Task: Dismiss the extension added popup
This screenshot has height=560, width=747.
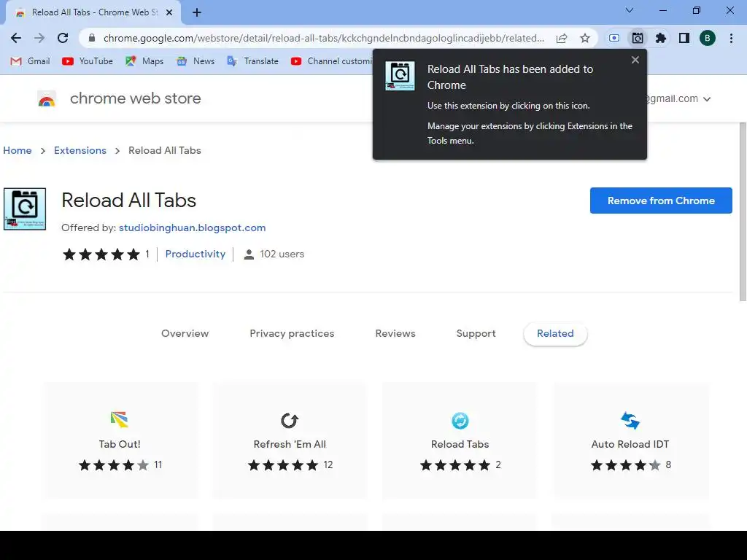Action: tap(635, 60)
